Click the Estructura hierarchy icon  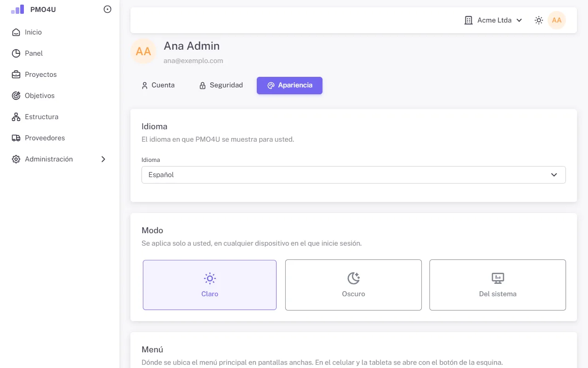16,117
